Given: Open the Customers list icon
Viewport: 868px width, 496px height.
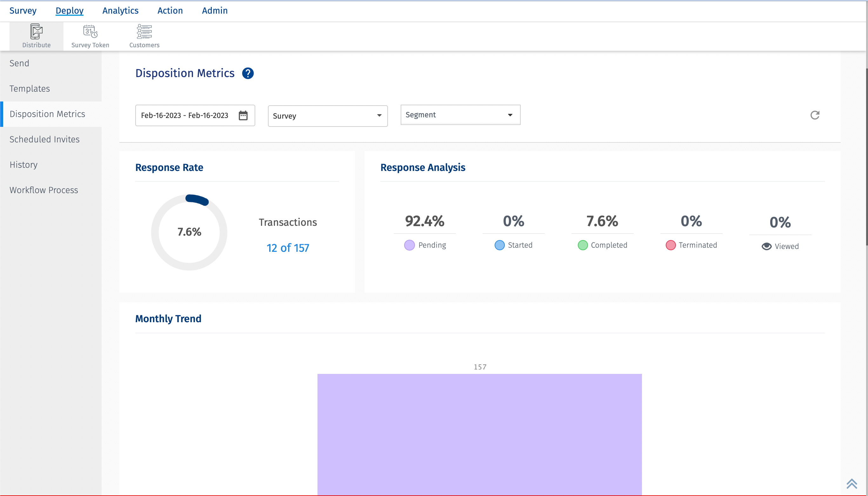Looking at the screenshot, I should [144, 32].
